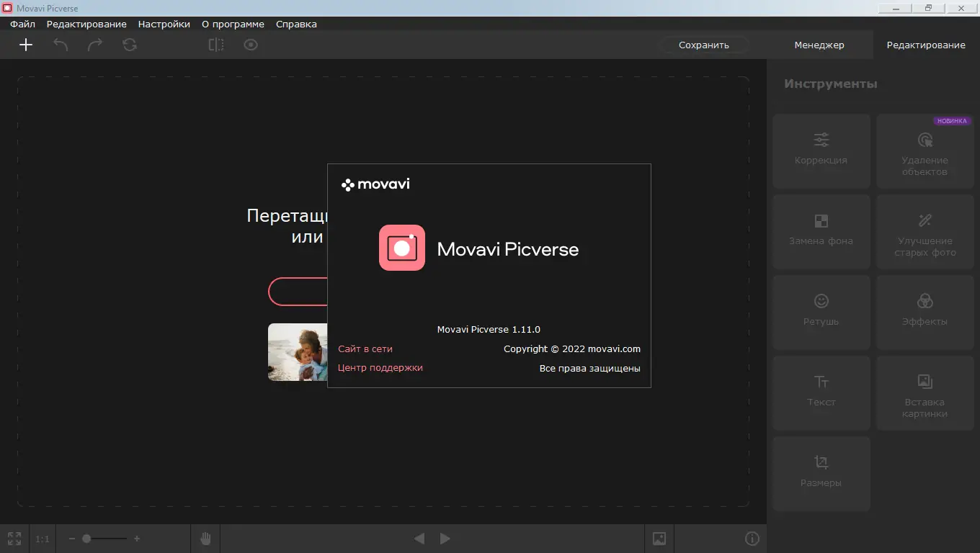
Task: Click the sample photo thumbnail behind the dialog
Action: (298, 352)
